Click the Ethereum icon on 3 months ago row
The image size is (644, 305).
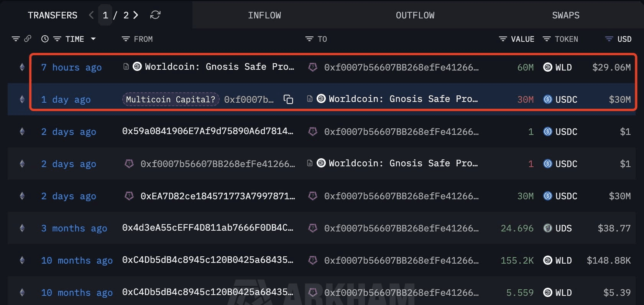click(22, 228)
